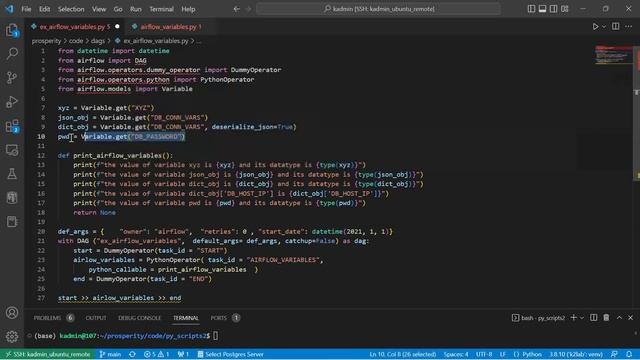Open the Search view in activity bar
640x360 pixels.
12,53
